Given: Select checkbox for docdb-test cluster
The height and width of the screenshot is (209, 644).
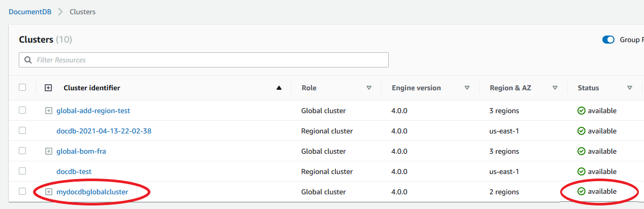Looking at the screenshot, I should pyautogui.click(x=22, y=171).
